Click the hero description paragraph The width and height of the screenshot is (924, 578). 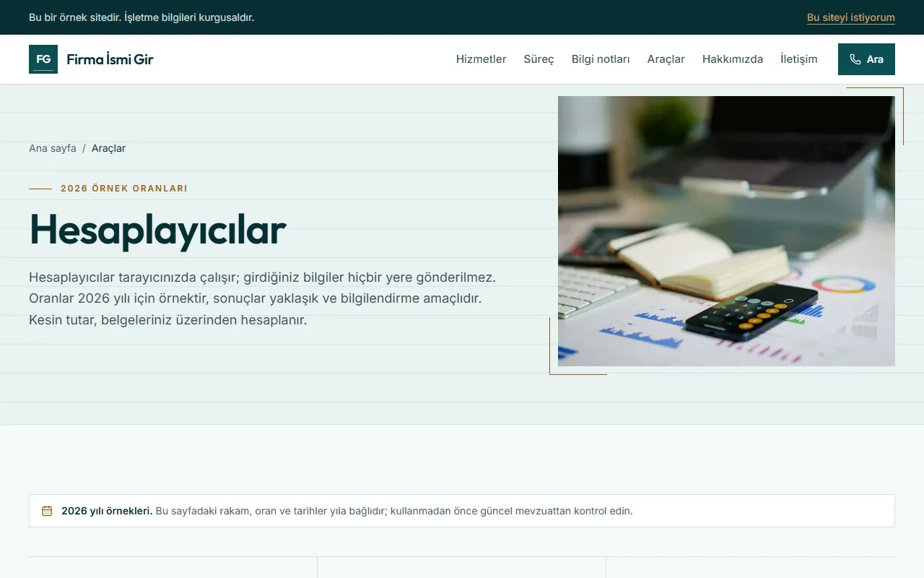[x=263, y=298]
